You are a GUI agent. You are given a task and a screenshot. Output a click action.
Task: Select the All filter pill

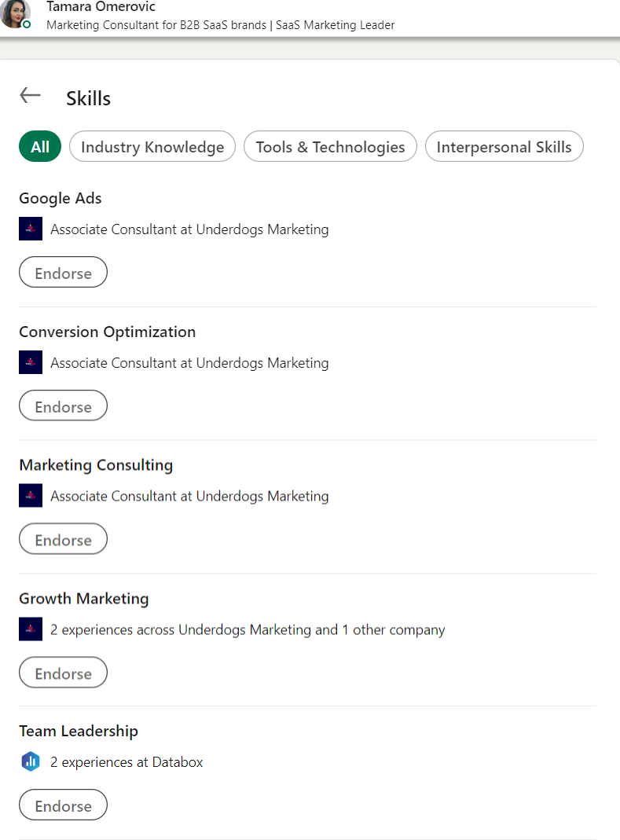(x=40, y=146)
